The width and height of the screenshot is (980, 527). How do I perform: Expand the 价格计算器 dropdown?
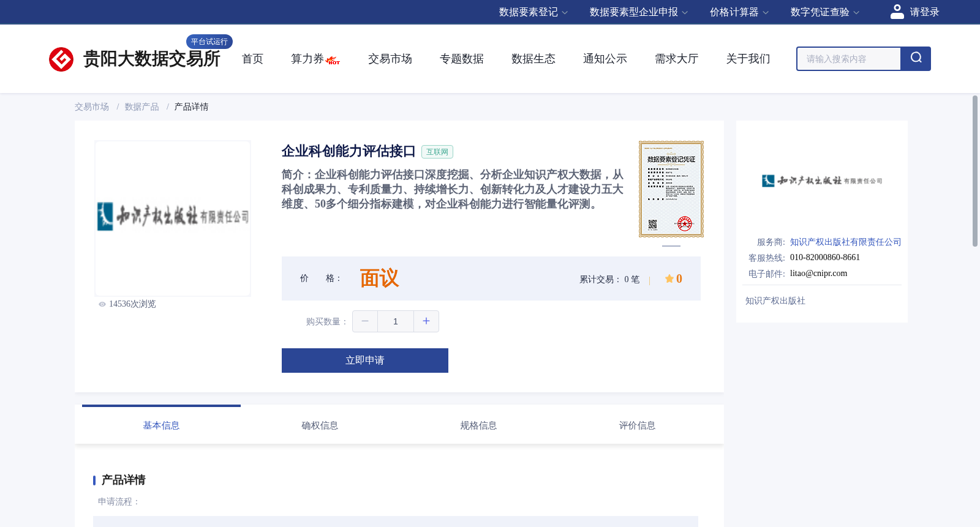739,12
